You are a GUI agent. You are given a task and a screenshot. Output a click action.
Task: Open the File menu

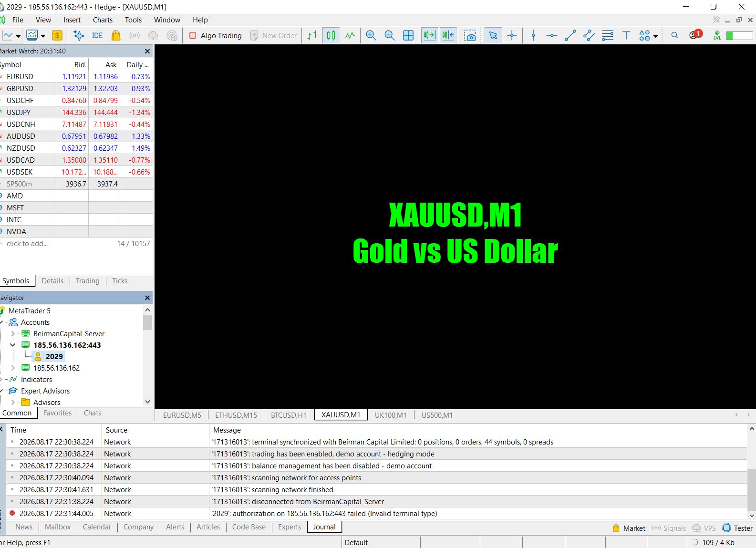click(x=18, y=20)
